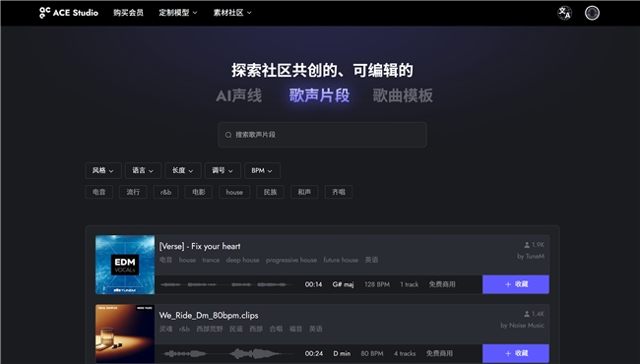The image size is (640, 364).
Task: Toggle the 电音 filter tag
Action: [98, 192]
